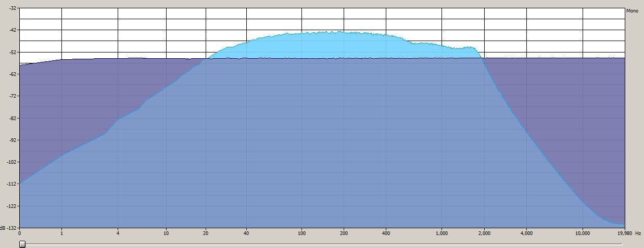The height and width of the screenshot is (248, 644).
Task: Click the 'dB -132' axis label
Action: [8, 228]
